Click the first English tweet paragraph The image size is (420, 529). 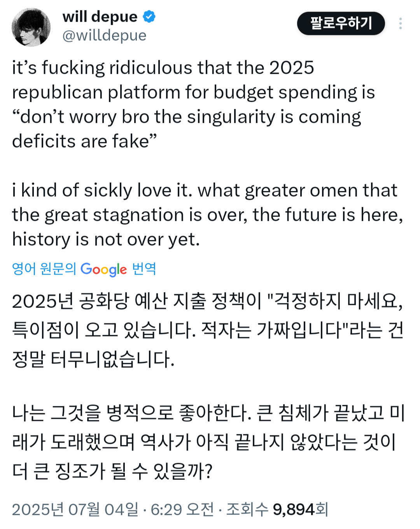coord(194,104)
